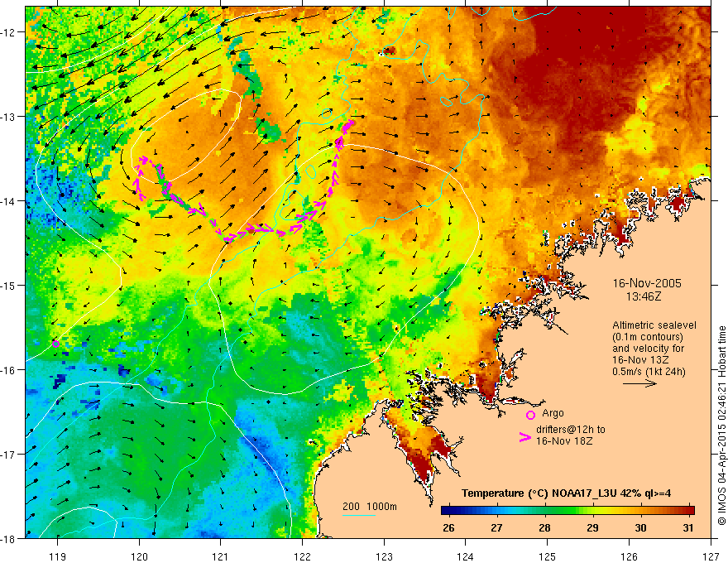Click the 'Altimetric sealevel' legend text

click(x=654, y=325)
